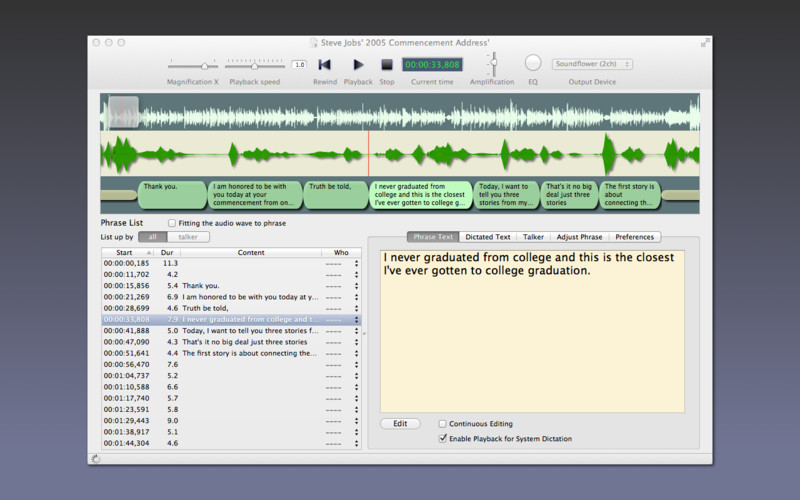Select row 00:01:10,588
Viewport: 800px width, 500px height.
(x=231, y=387)
